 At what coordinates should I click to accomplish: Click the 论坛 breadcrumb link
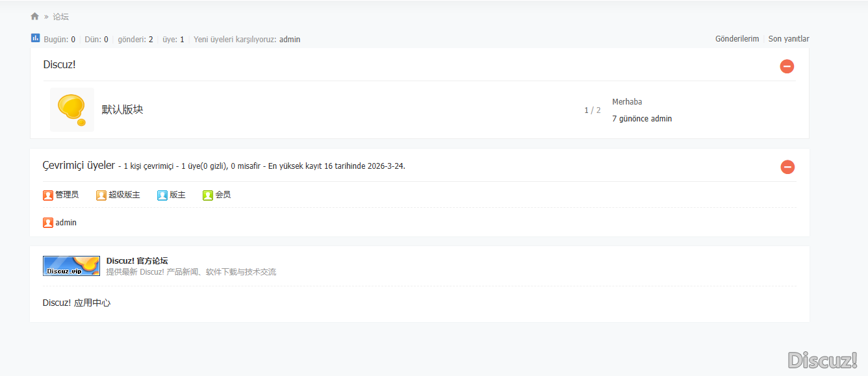tap(60, 16)
